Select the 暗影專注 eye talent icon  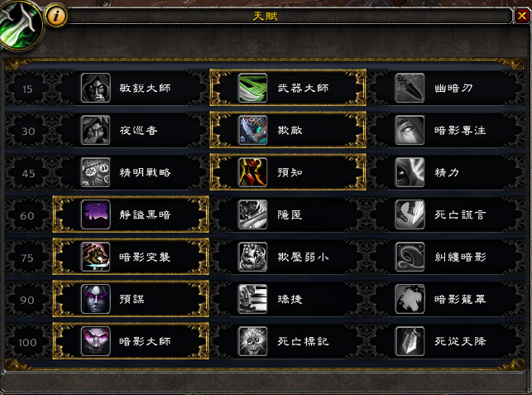point(410,130)
